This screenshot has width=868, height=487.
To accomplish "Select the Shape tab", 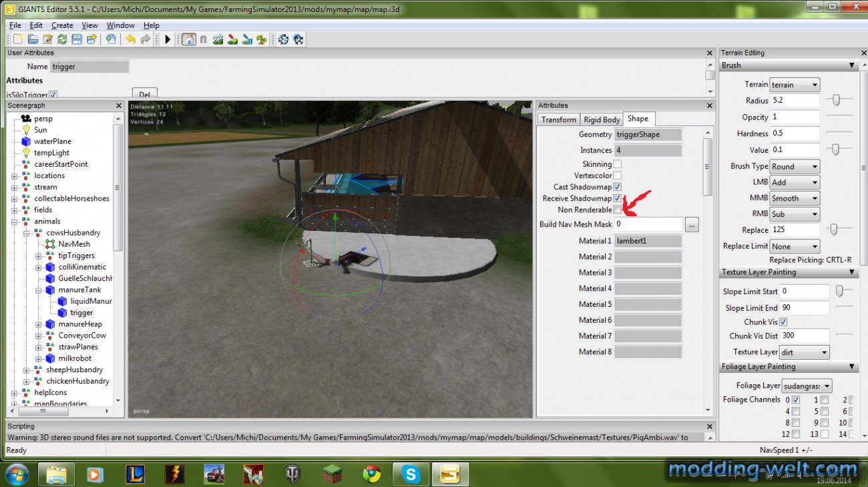I will click(x=638, y=119).
